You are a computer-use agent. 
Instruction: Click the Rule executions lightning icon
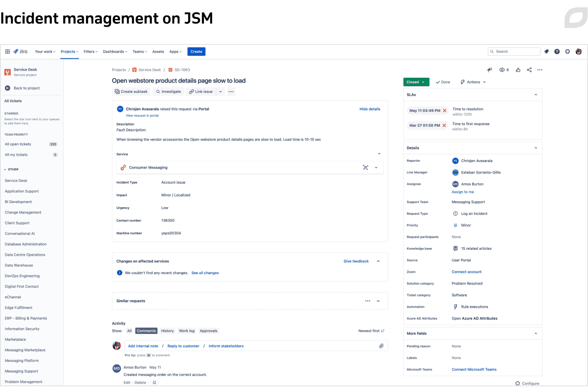click(456, 307)
